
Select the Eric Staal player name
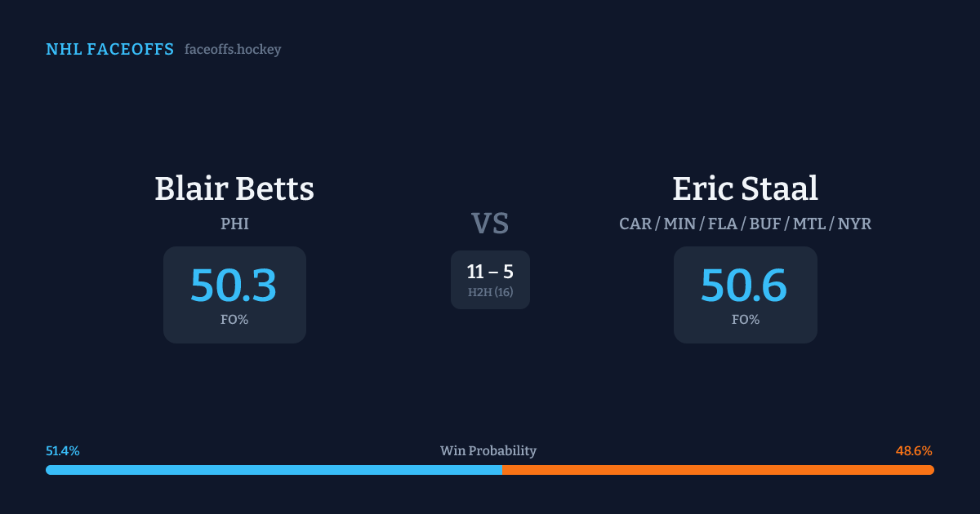tap(745, 188)
